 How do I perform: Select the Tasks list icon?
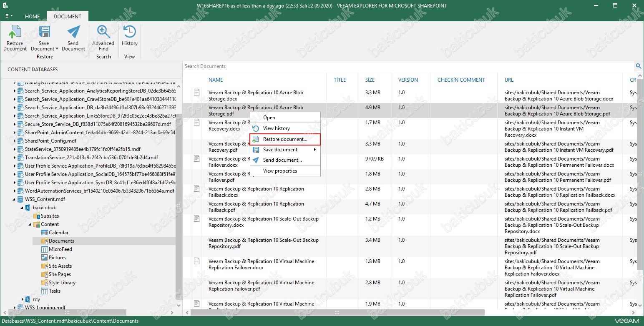[x=45, y=291]
